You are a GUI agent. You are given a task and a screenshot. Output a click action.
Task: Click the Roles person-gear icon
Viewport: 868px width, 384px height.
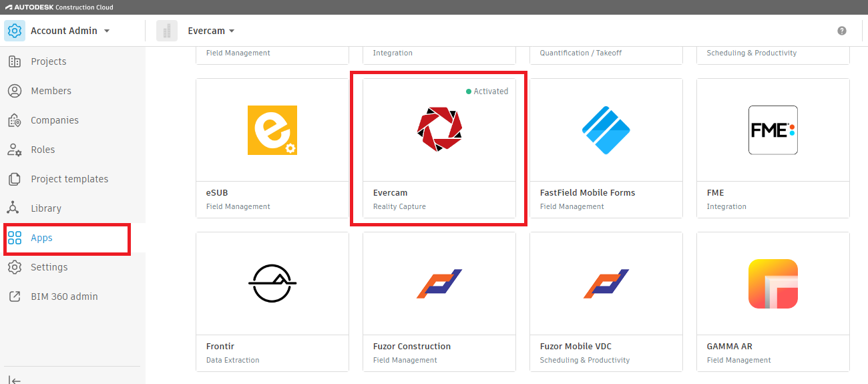[x=15, y=150]
